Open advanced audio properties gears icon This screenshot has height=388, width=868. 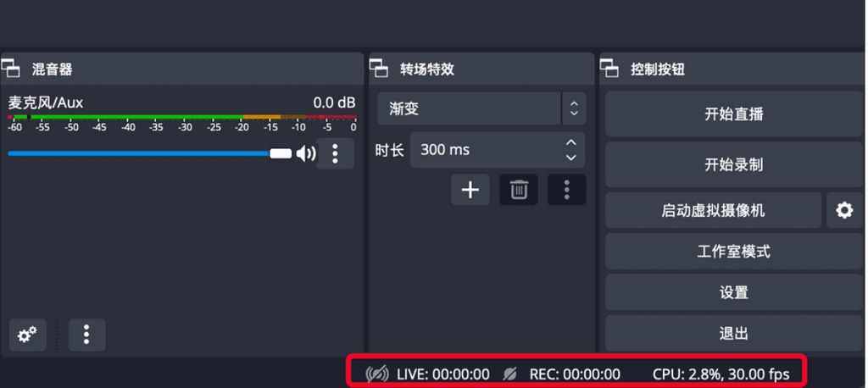point(28,335)
